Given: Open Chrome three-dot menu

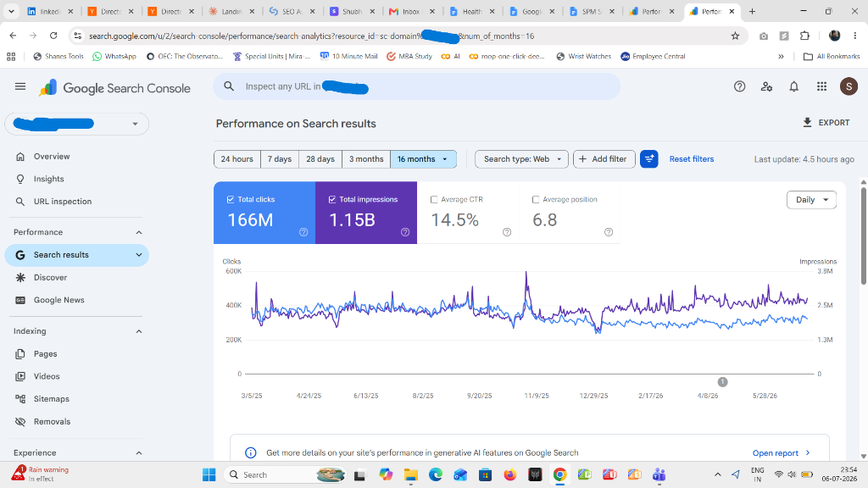Looking at the screenshot, I should coord(855,36).
